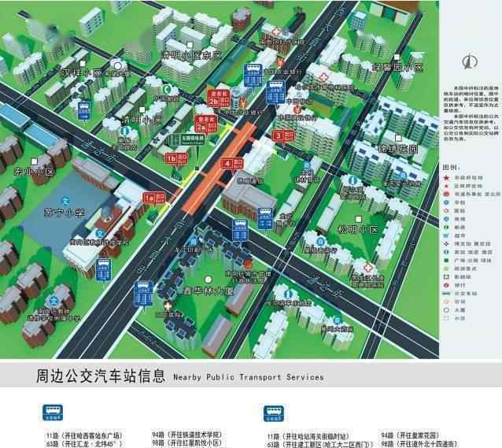Image resolution: width=502 pixels, height=448 pixels.
Task: Select the 松明小区 label
Action: [x=359, y=229]
